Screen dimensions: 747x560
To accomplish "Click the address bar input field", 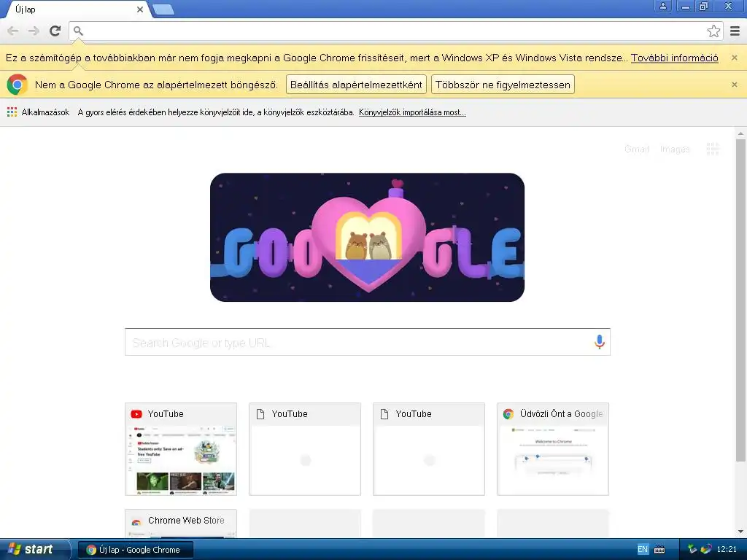I will [395, 31].
